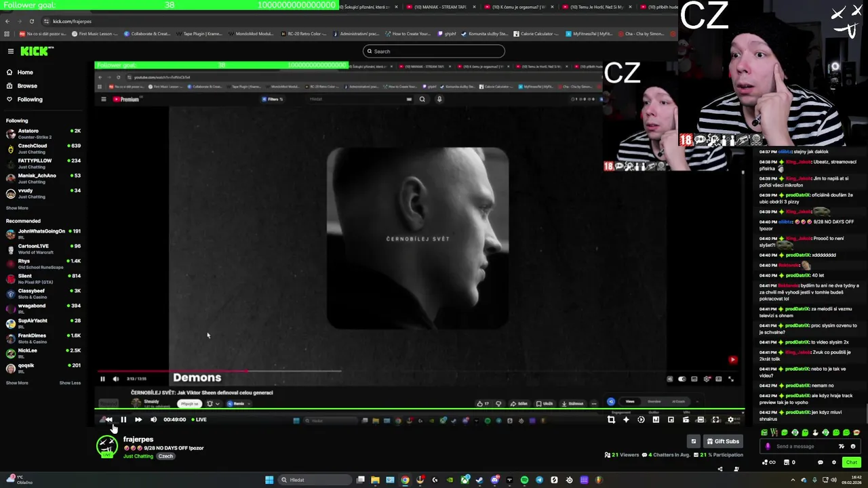This screenshot has width=868, height=488.
Task: Skip forward with the fast-forward icon
Action: tap(138, 420)
